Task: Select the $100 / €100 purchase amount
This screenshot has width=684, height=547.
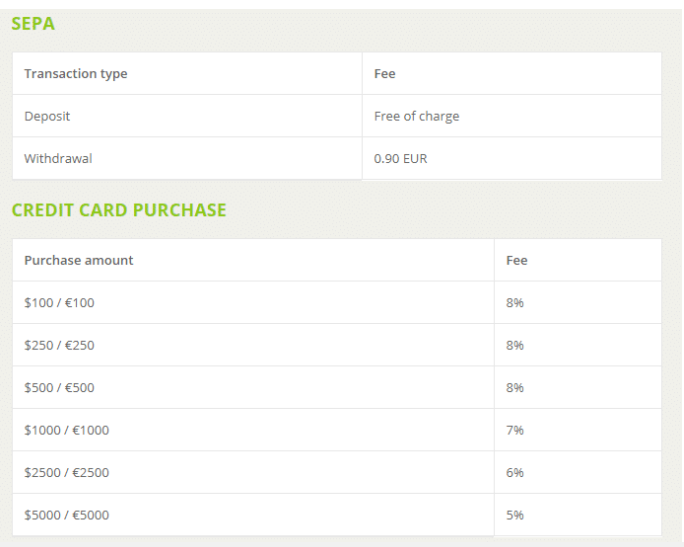Action: (59, 303)
